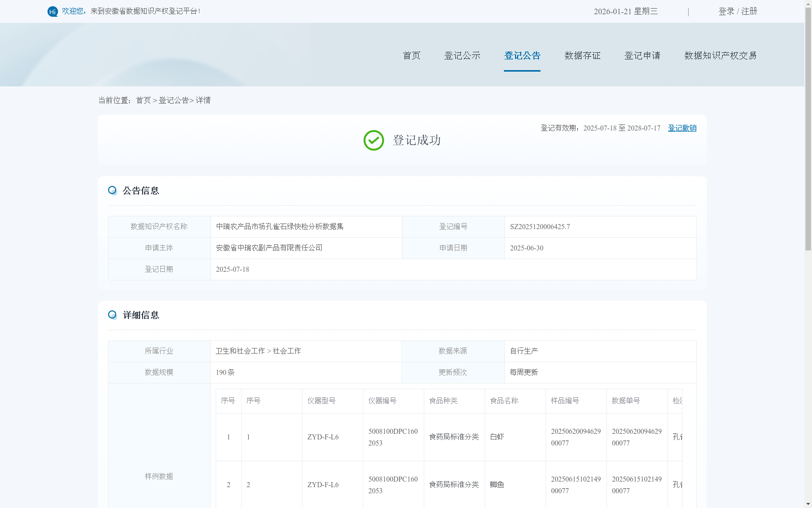Select 食药局标准分类 in the 鲫鱼 row
Viewport: 812px width, 508px height.
454,485
